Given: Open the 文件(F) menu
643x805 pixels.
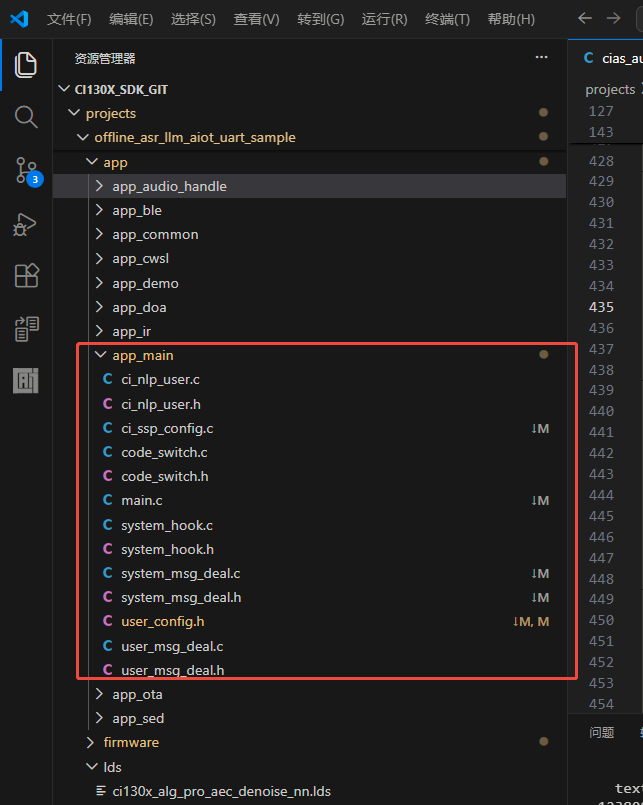Looking at the screenshot, I should pyautogui.click(x=69, y=19).
